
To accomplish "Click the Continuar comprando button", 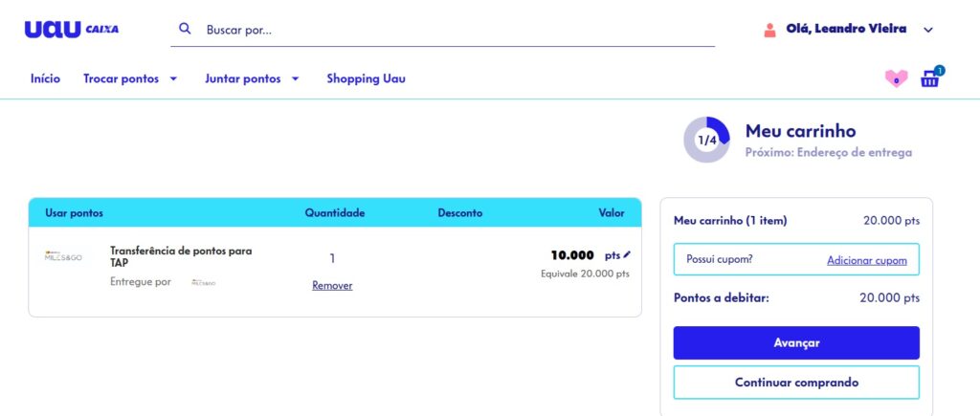I will coord(796,383).
